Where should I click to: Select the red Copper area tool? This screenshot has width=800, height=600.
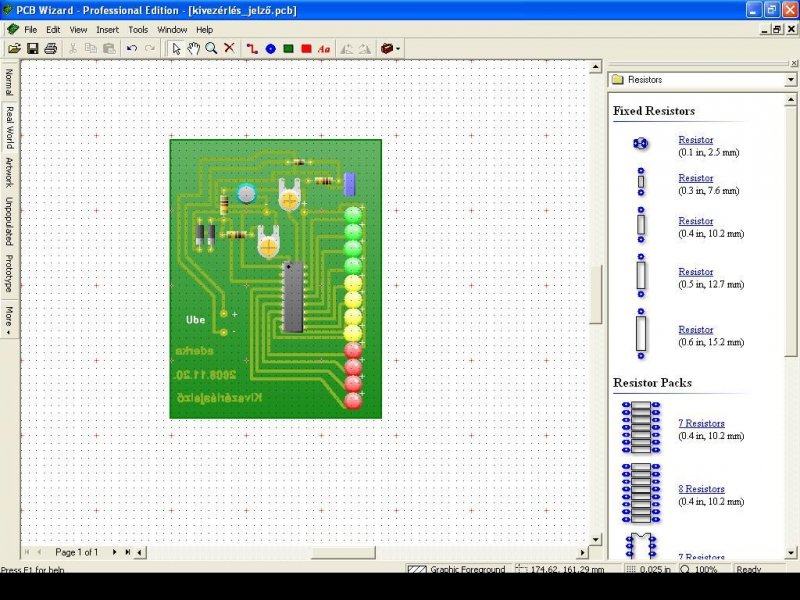tap(306, 49)
